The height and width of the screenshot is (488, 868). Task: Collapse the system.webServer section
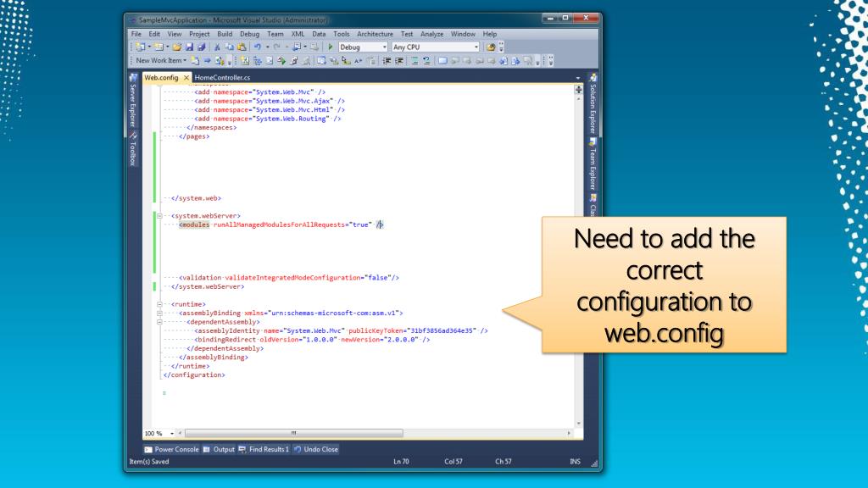pos(159,216)
